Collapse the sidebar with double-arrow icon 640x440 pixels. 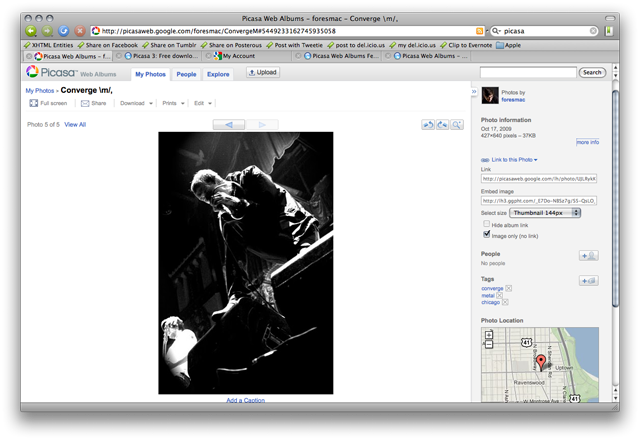pyautogui.click(x=474, y=91)
